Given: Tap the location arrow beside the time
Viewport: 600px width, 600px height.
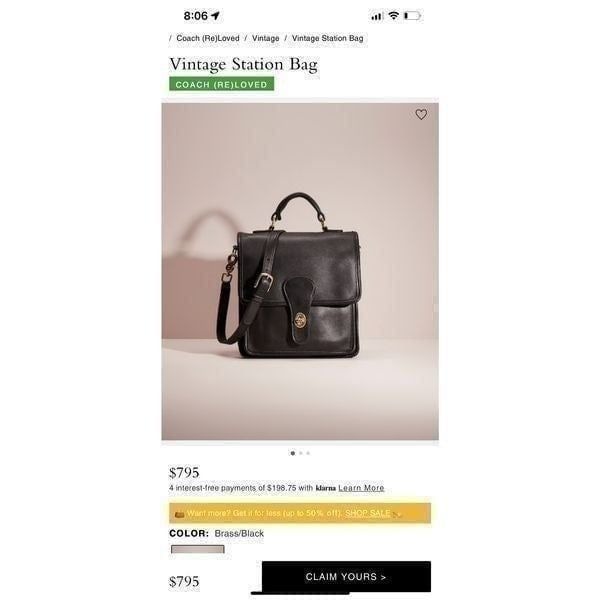Looking at the screenshot, I should point(215,16).
